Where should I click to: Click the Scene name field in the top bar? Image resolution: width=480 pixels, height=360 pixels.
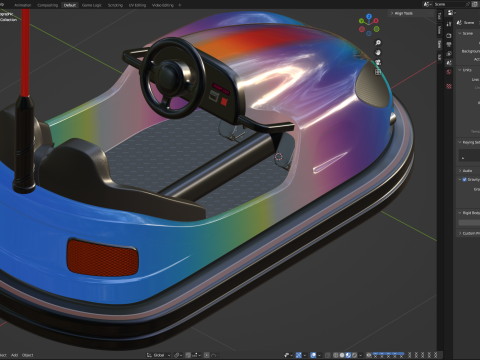pyautogui.click(x=453, y=4)
